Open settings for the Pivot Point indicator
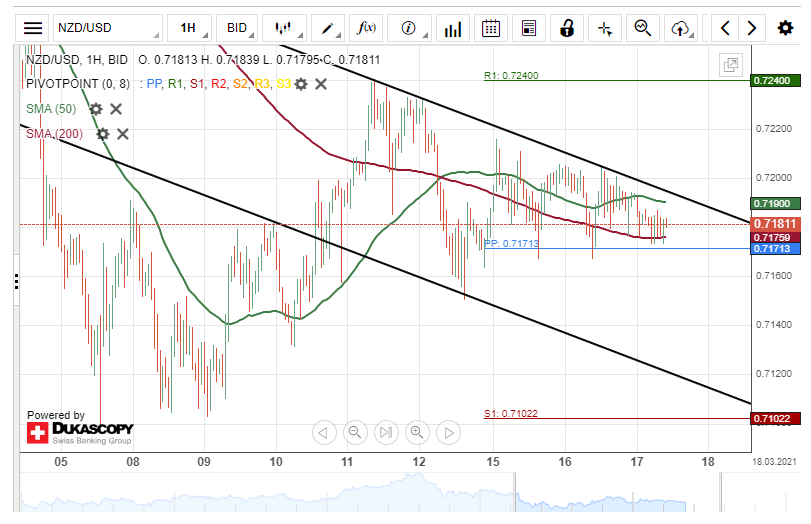The image size is (811, 524). click(x=301, y=84)
